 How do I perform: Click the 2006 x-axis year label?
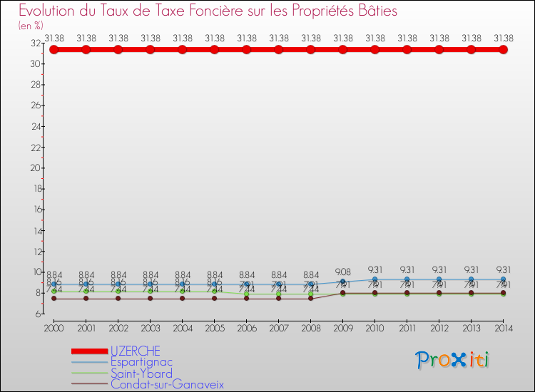point(247,329)
